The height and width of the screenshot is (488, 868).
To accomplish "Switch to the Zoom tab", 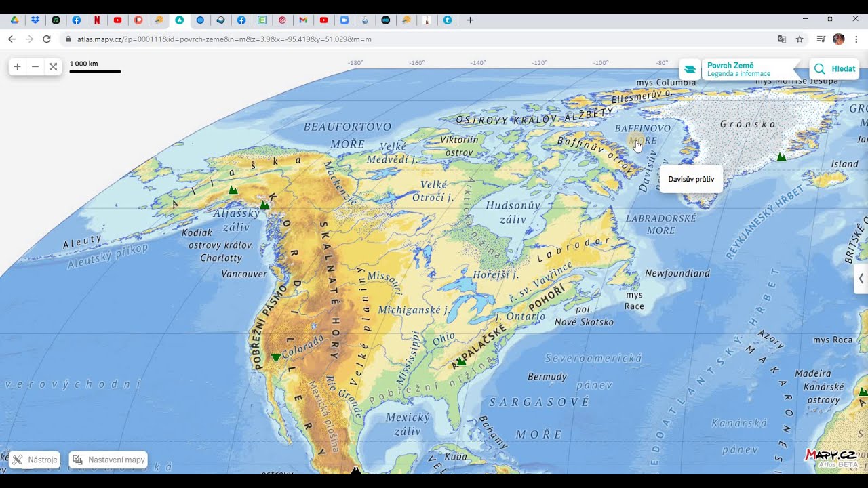I will coord(344,20).
